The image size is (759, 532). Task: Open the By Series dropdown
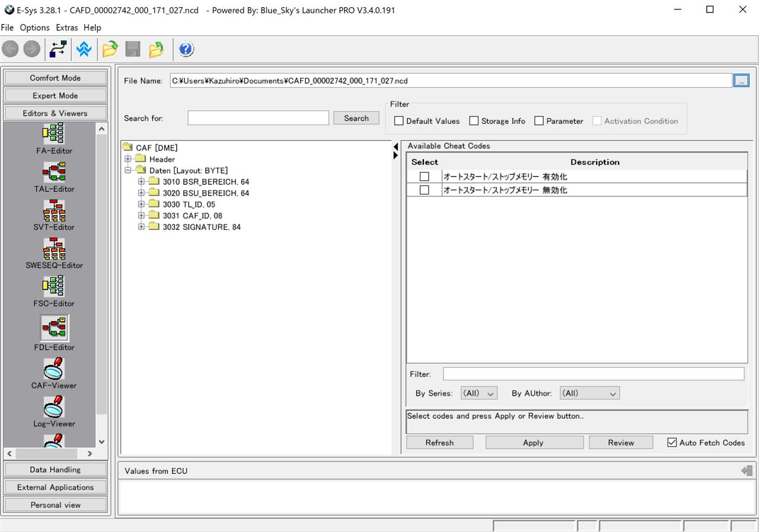pyautogui.click(x=479, y=393)
